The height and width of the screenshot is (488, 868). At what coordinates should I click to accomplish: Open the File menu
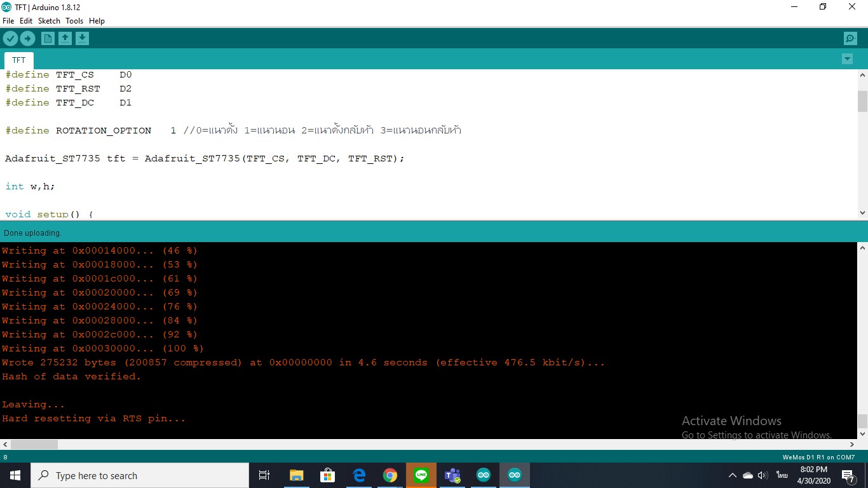click(8, 21)
